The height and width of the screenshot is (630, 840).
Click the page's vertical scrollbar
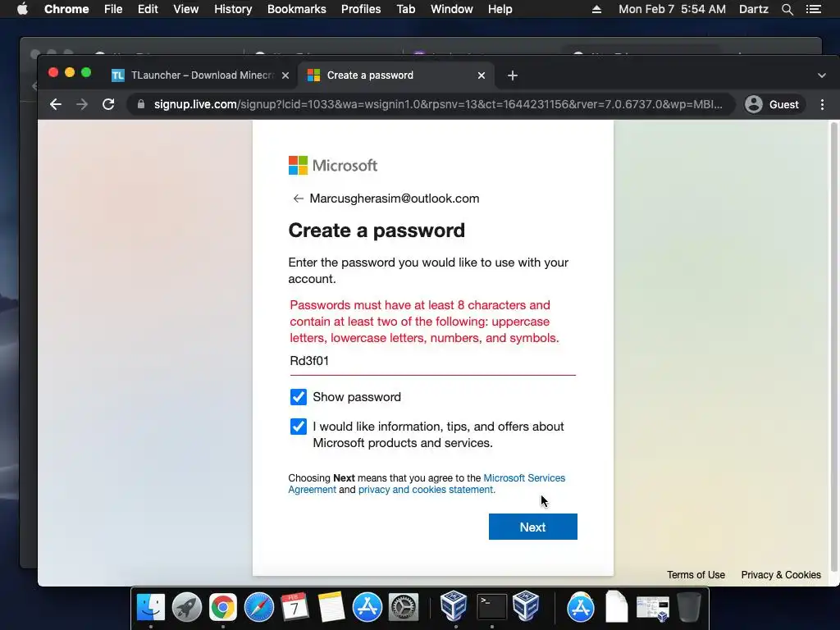pos(833,347)
